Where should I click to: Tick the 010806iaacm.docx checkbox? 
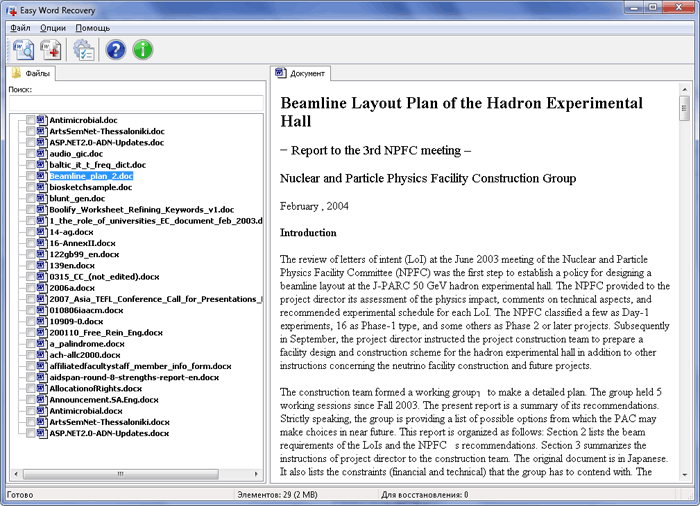(30, 310)
